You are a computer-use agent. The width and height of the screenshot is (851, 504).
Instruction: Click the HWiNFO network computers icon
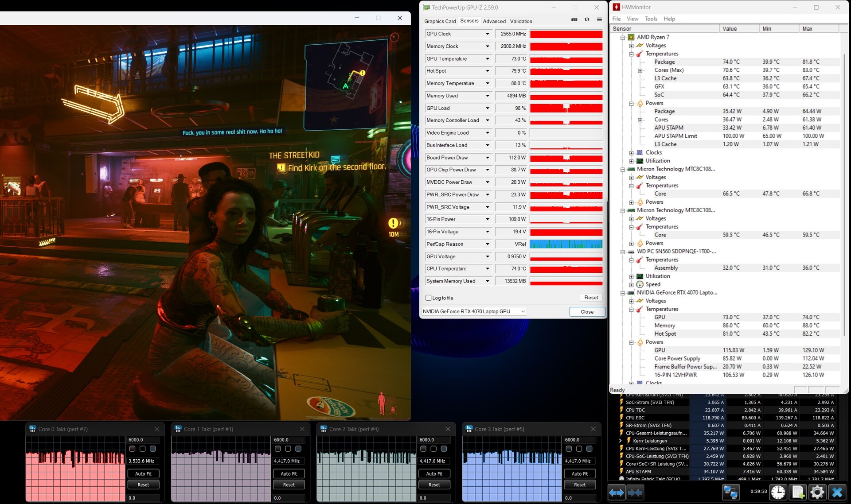[730, 492]
